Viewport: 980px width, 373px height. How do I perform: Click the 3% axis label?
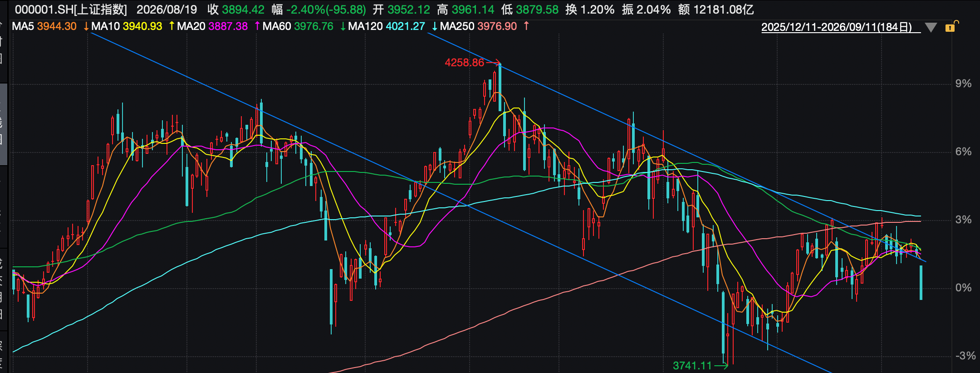(963, 220)
